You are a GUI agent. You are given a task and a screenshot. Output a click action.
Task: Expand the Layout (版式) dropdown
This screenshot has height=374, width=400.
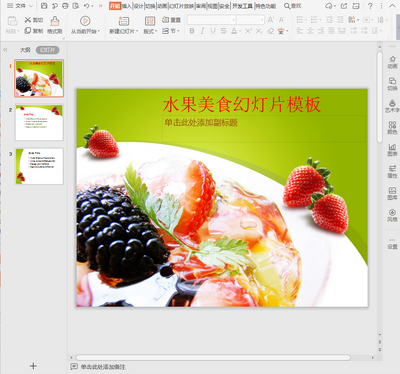(150, 31)
